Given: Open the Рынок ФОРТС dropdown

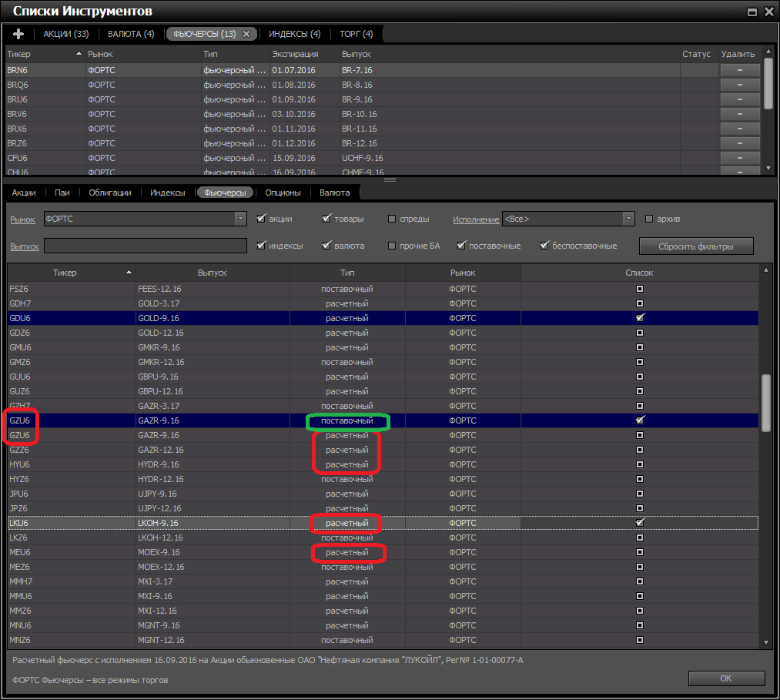Looking at the screenshot, I should pos(241,219).
